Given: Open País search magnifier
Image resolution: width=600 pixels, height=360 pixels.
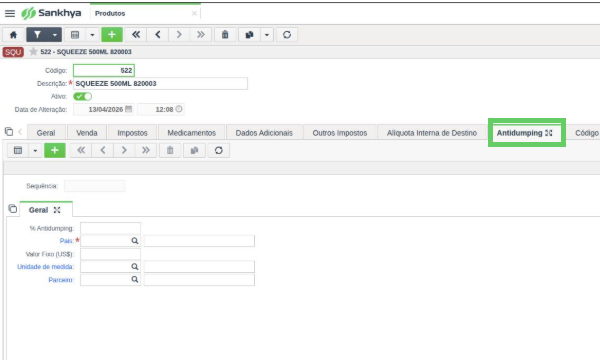Looking at the screenshot, I should pyautogui.click(x=135, y=241).
